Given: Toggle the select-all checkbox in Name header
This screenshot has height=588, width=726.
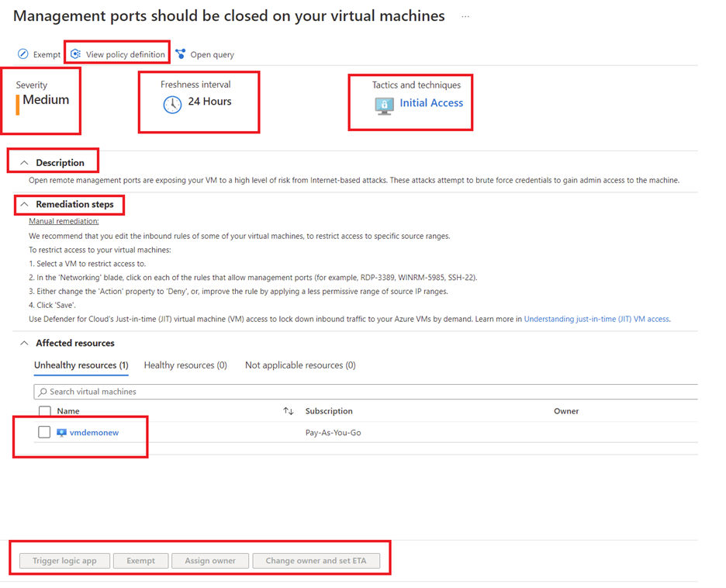Looking at the screenshot, I should coord(44,411).
